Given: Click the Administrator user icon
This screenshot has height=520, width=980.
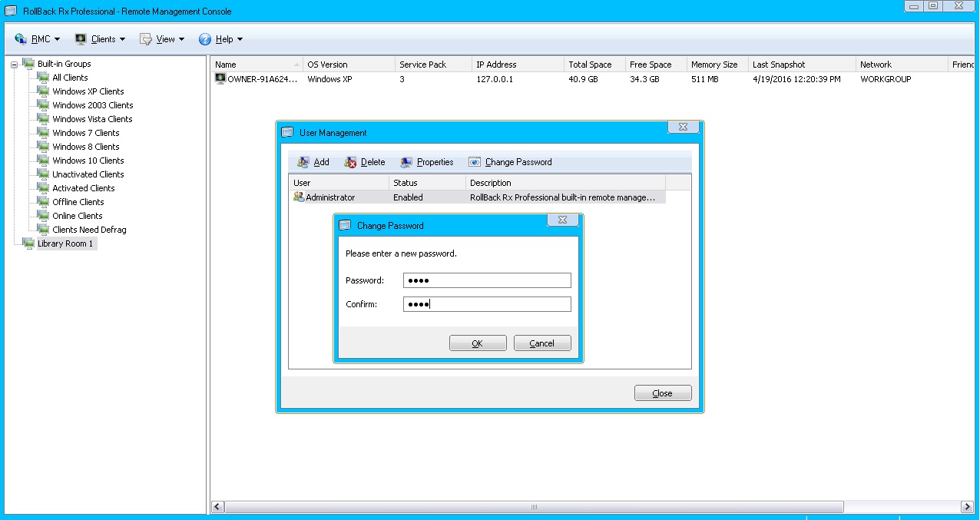Looking at the screenshot, I should tap(299, 197).
